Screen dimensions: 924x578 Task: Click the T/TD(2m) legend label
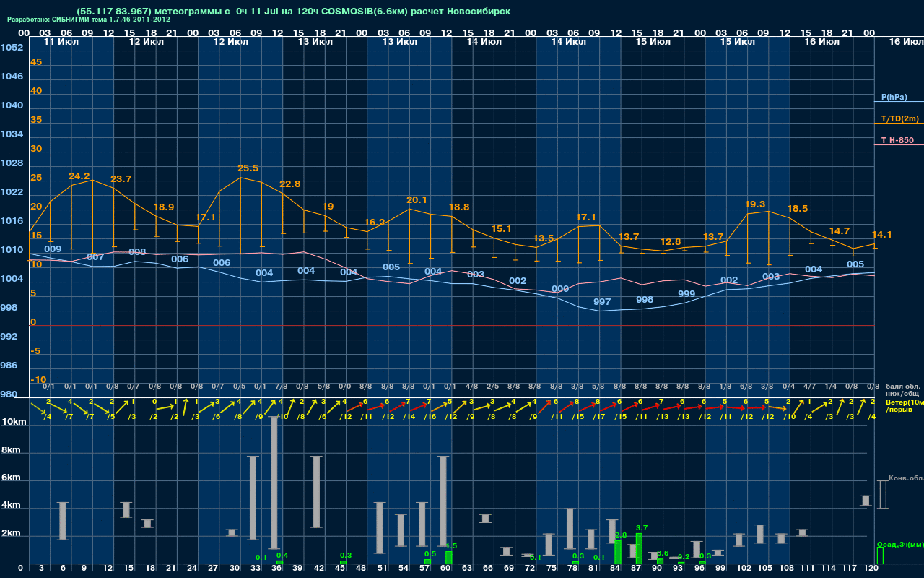pos(899,118)
